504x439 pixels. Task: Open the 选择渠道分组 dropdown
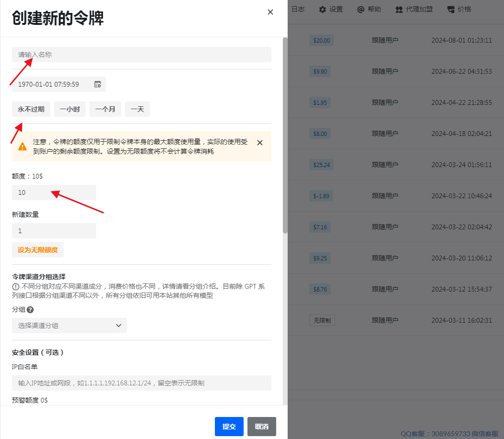click(69, 326)
